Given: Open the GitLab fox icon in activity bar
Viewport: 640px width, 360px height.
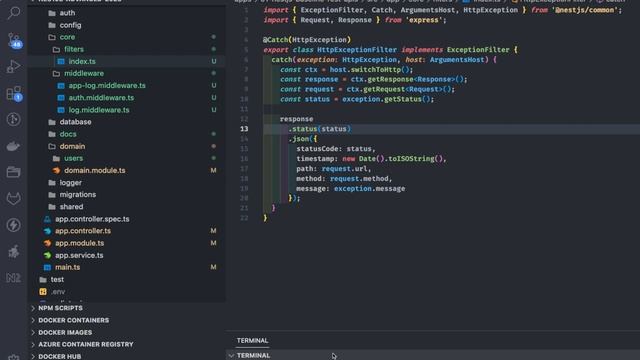Looking at the screenshot, I should [x=13, y=199].
